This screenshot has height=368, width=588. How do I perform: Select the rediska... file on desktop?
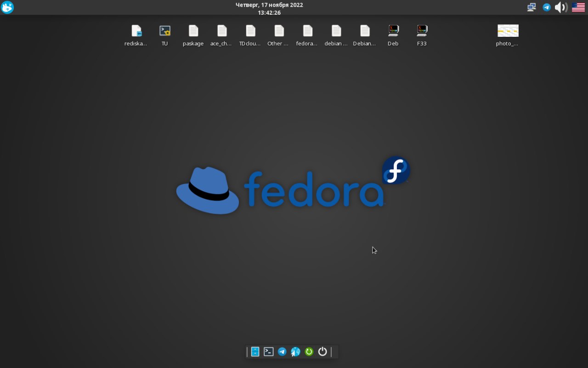[136, 36]
